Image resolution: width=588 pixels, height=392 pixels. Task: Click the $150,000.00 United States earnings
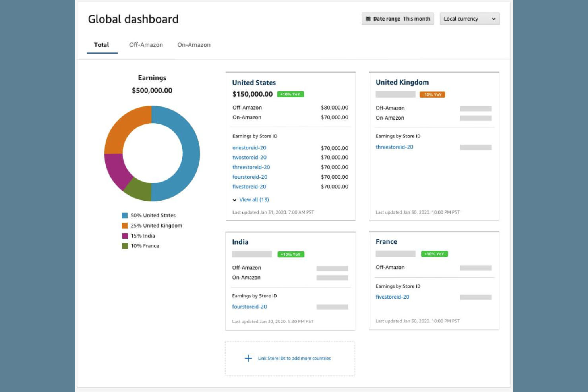(x=252, y=94)
